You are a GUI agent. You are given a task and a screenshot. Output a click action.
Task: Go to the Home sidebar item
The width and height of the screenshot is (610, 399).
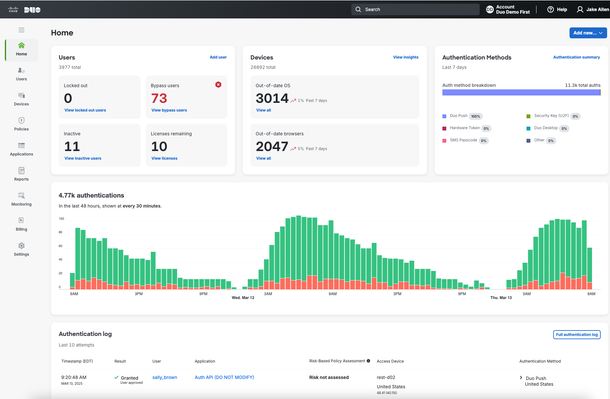tap(21, 49)
